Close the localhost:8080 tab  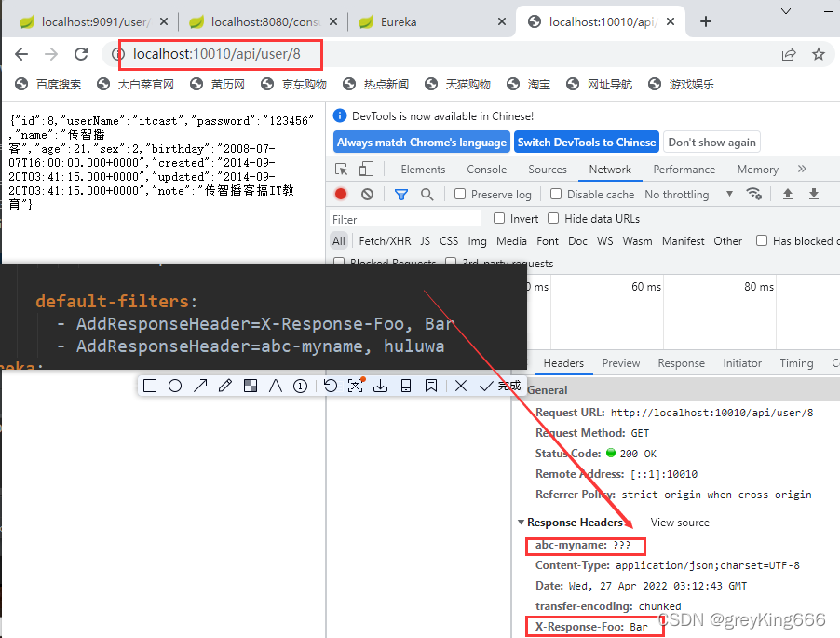point(333,21)
